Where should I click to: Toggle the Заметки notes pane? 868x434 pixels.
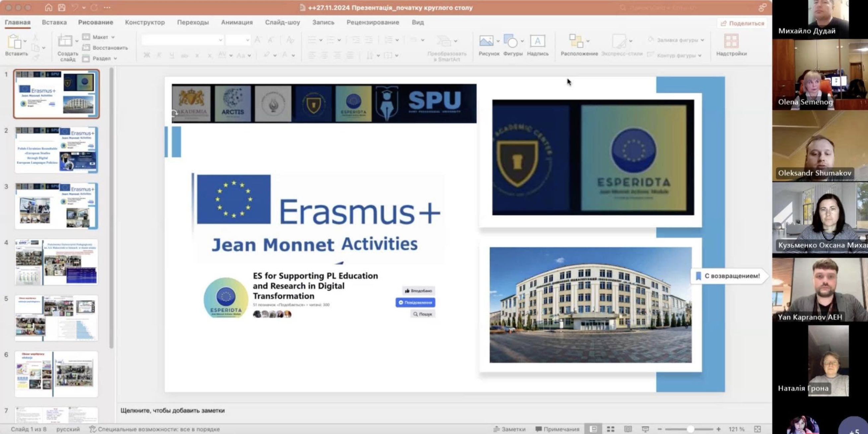coord(509,429)
